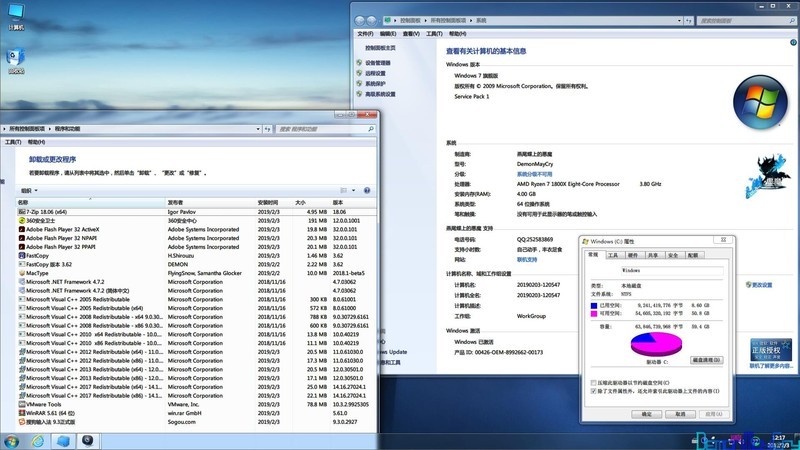Viewport: 800px width, 450px height.
Task: Switch to the 硬件 tab in properties dialog
Action: point(633,255)
